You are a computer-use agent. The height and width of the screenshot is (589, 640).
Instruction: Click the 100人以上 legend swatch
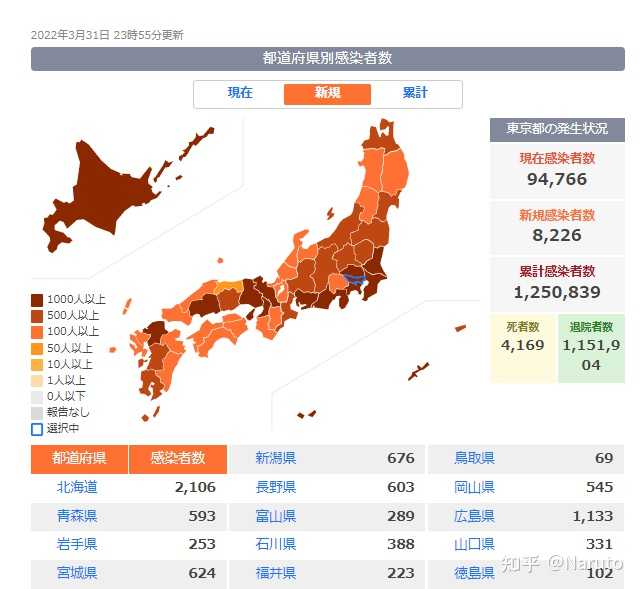coord(37,332)
